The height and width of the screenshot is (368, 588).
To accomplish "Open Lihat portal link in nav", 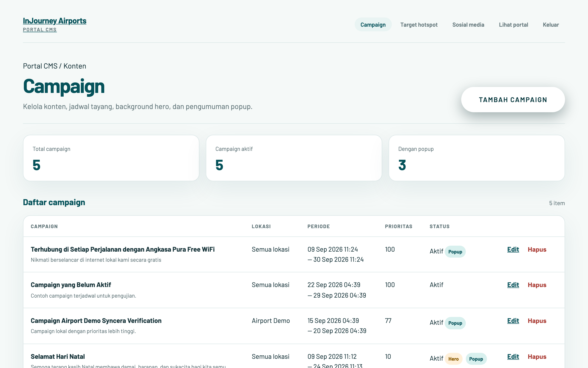I will (x=513, y=25).
